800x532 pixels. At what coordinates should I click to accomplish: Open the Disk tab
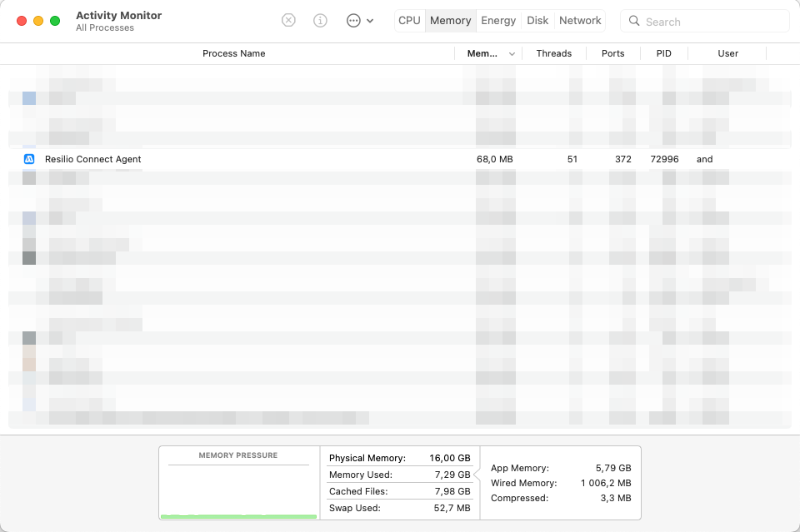pyautogui.click(x=537, y=20)
